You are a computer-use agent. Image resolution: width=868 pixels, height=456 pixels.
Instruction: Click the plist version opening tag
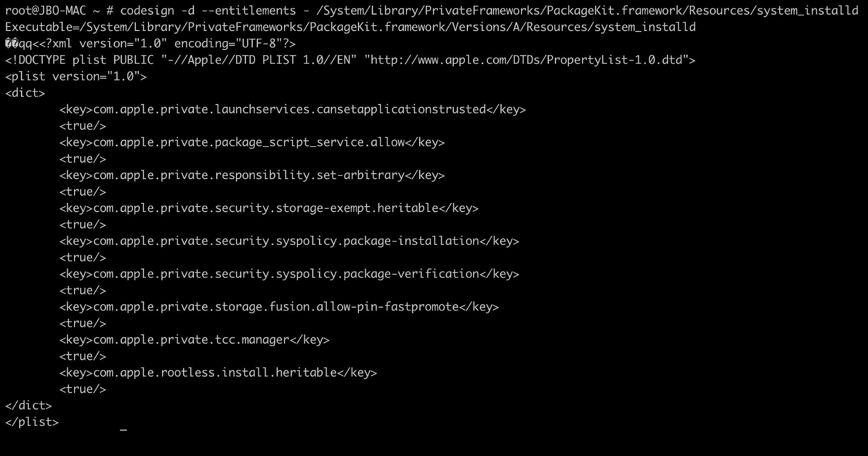76,77
